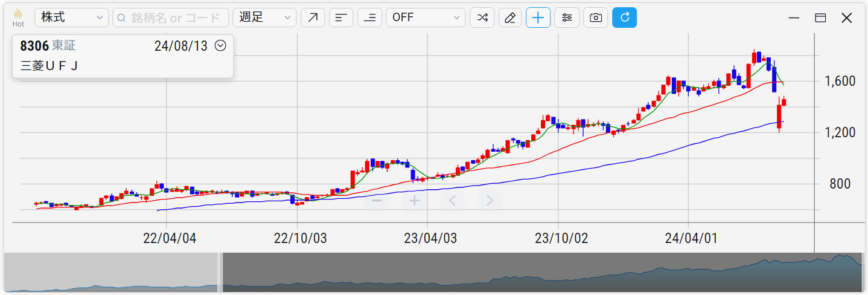Viewport: 868px width, 295px height.
Task: Click the 1,600 price axis label
Action: click(x=840, y=81)
